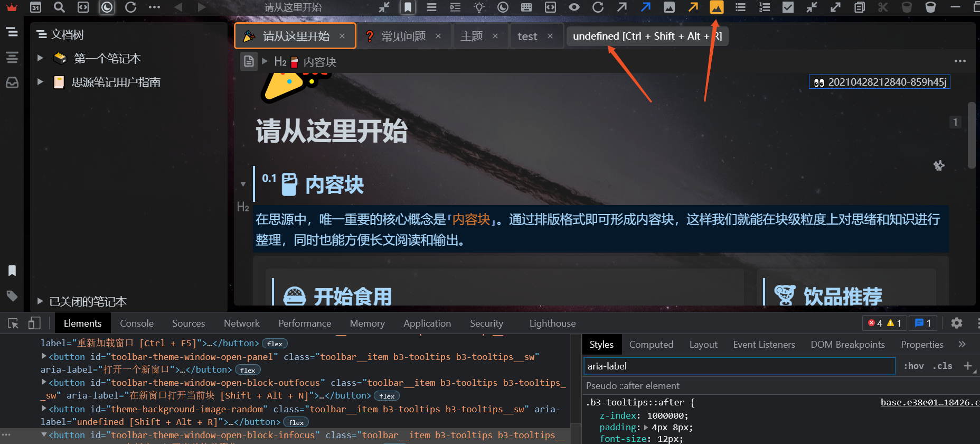Click the block ID 20210428212840-859h45j box
The width and height of the screenshot is (980, 444).
[880, 82]
